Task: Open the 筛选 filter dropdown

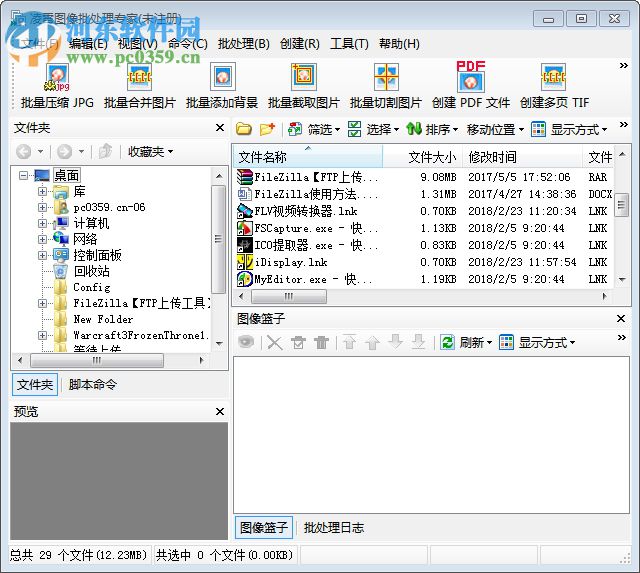Action: [x=314, y=129]
